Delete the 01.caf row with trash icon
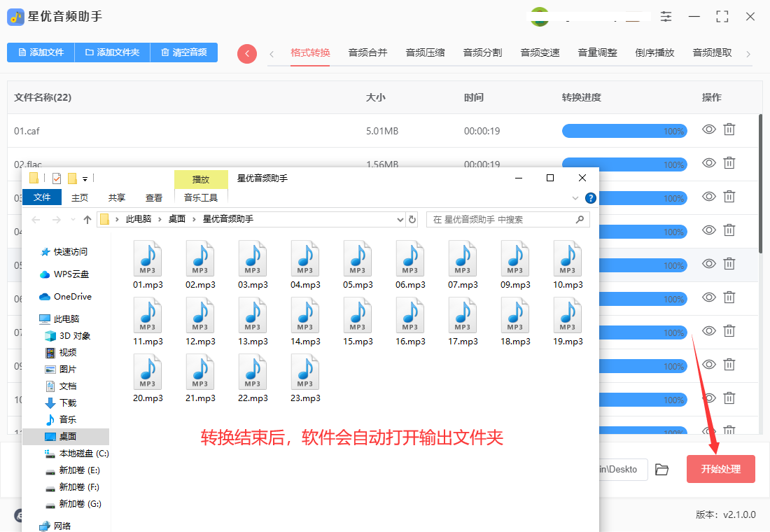 729,129
